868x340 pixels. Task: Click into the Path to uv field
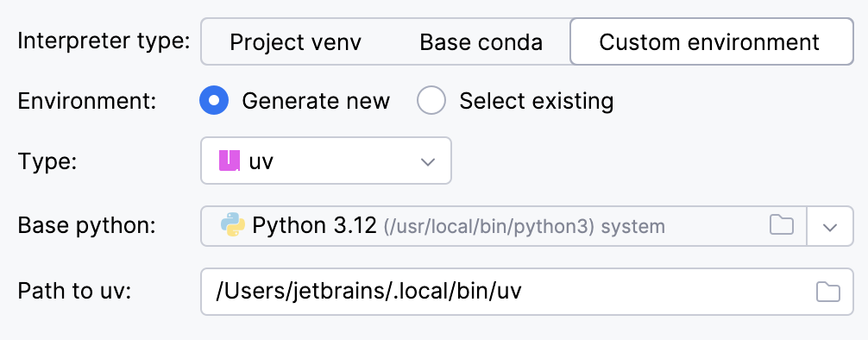pos(527,292)
